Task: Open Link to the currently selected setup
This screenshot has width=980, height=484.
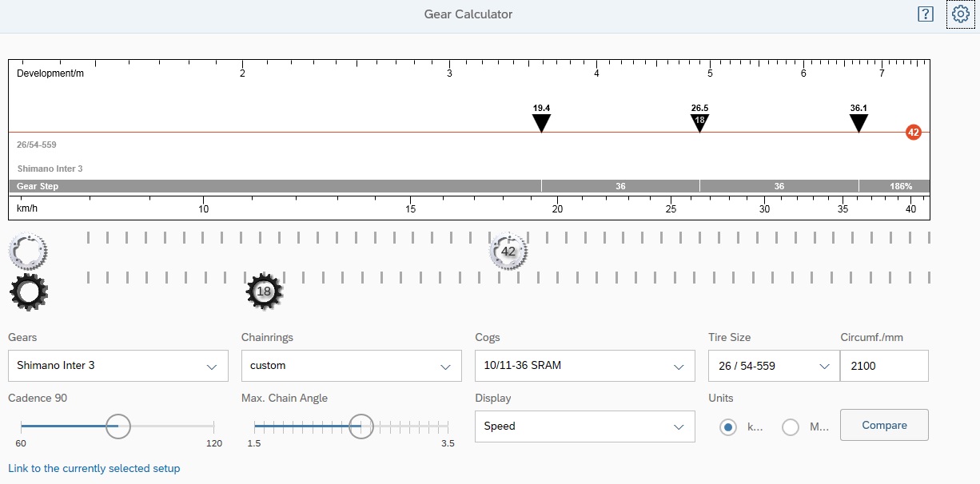Action: pos(94,469)
